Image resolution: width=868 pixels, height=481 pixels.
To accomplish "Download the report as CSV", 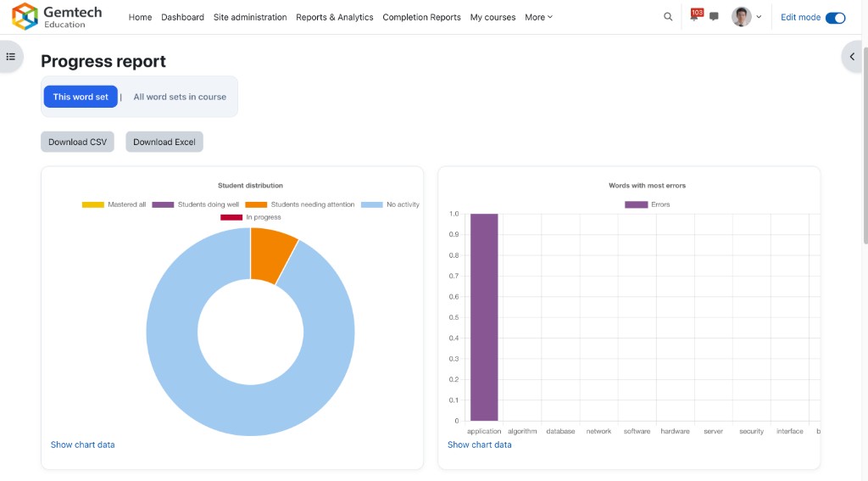I will click(77, 142).
